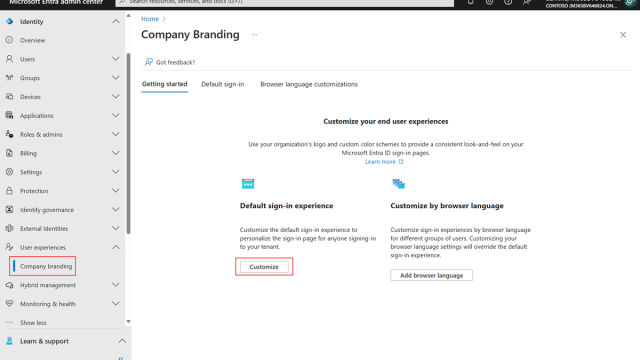Viewport: 640px width, 360px height.
Task: Click the External Identities icon
Action: pos(9,228)
